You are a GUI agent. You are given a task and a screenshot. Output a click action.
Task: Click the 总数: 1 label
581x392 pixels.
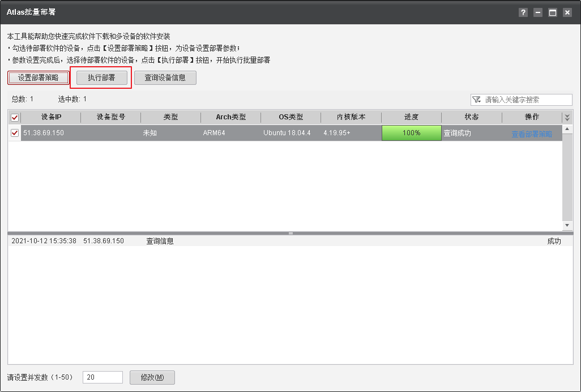(22, 99)
